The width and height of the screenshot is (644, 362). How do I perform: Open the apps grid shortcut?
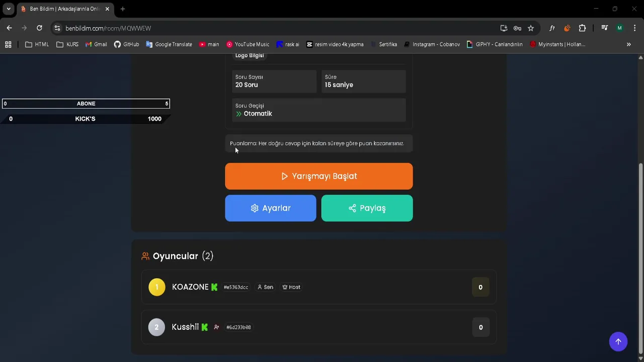8,44
